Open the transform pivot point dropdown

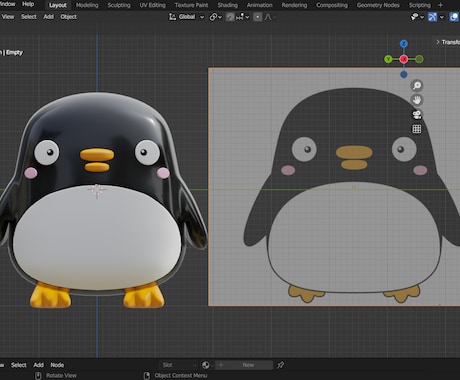click(215, 17)
